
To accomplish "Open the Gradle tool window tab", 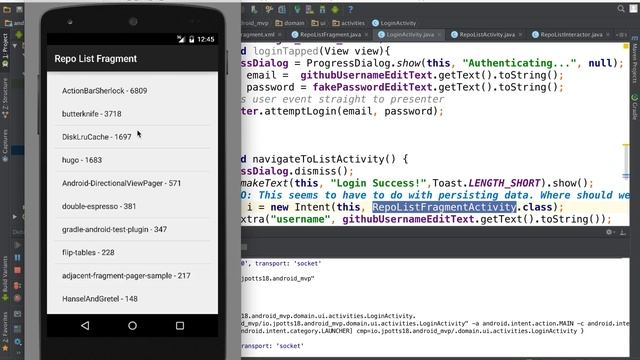I will [x=635, y=107].
